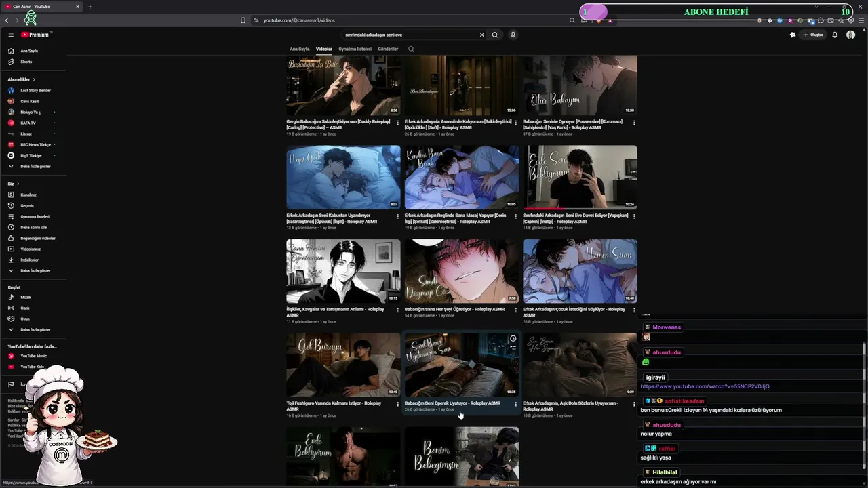Select the Videolar channel tab
This screenshot has width=868, height=488.
pyautogui.click(x=324, y=49)
